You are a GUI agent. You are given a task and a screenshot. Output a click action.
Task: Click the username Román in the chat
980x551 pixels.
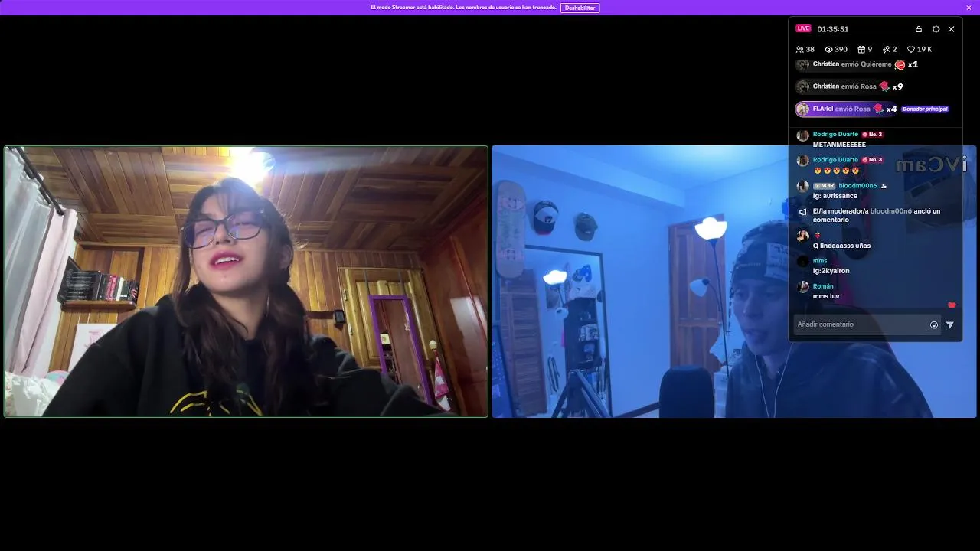tap(823, 286)
